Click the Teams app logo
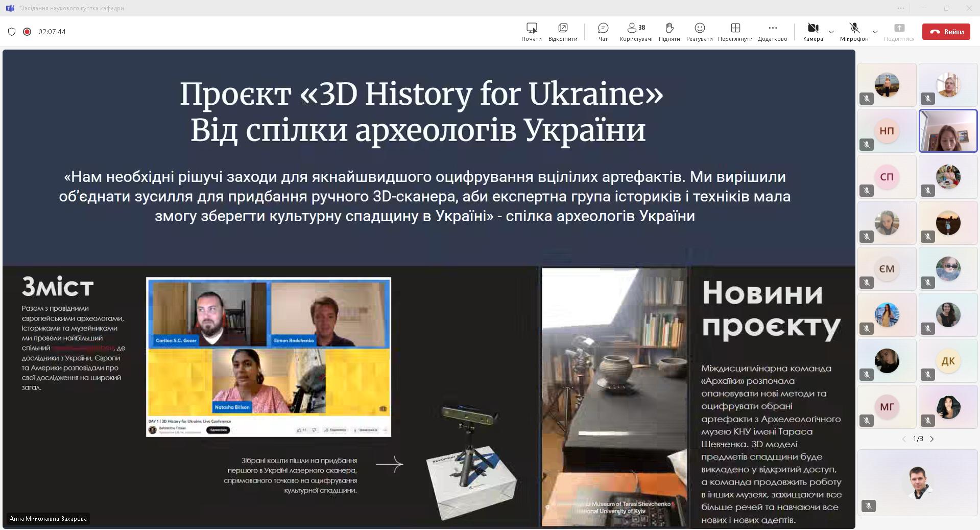Screen dimensions: 980x530 pyautogui.click(x=10, y=8)
